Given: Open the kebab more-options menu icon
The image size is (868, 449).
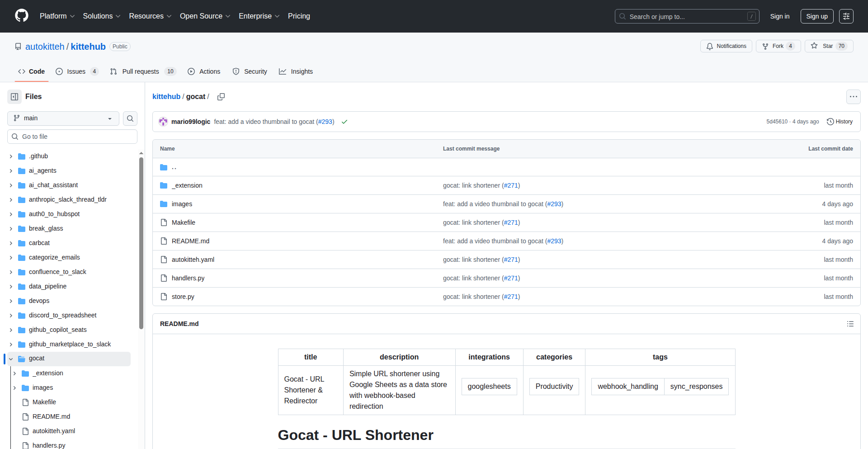Looking at the screenshot, I should coord(854,97).
